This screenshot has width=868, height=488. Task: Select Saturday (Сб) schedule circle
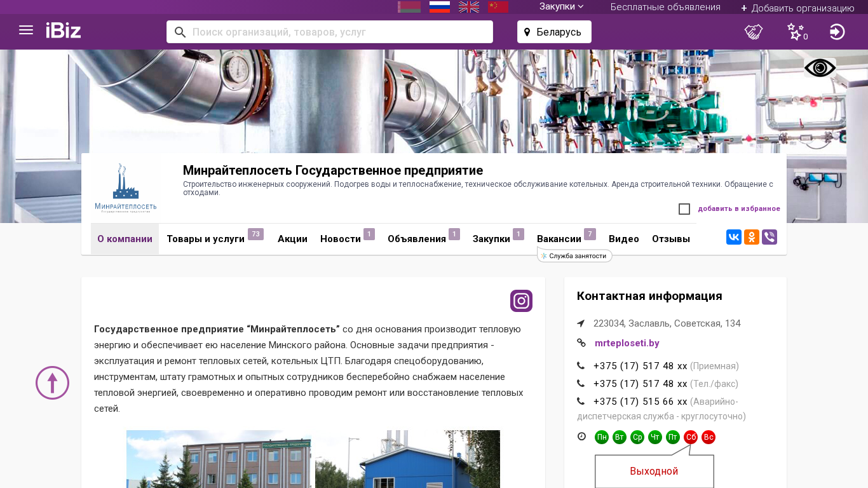(691, 437)
